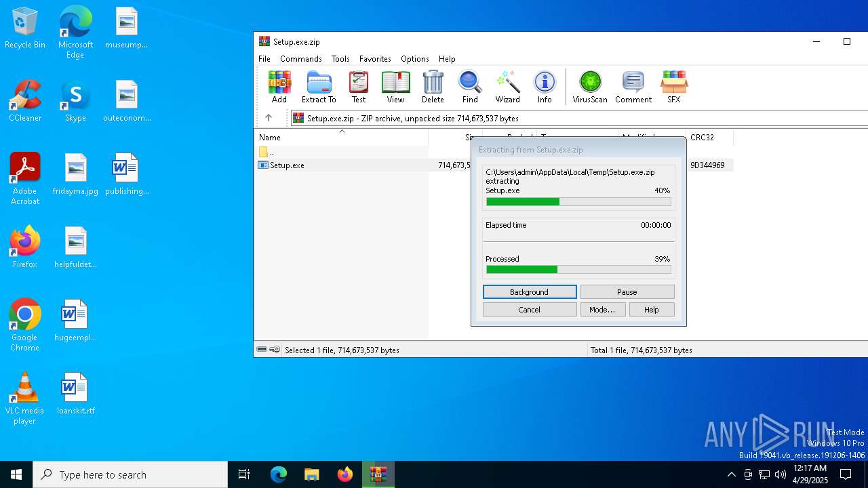Select the Setup.exe file row

point(495,165)
